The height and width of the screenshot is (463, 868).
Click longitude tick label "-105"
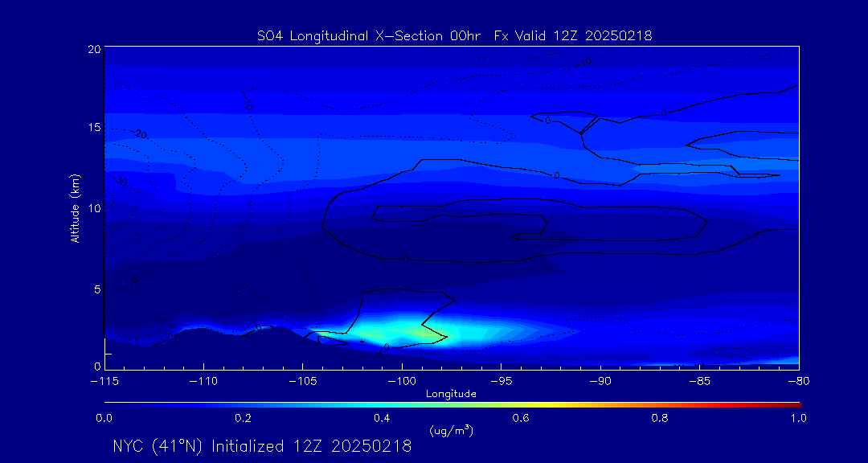point(303,382)
